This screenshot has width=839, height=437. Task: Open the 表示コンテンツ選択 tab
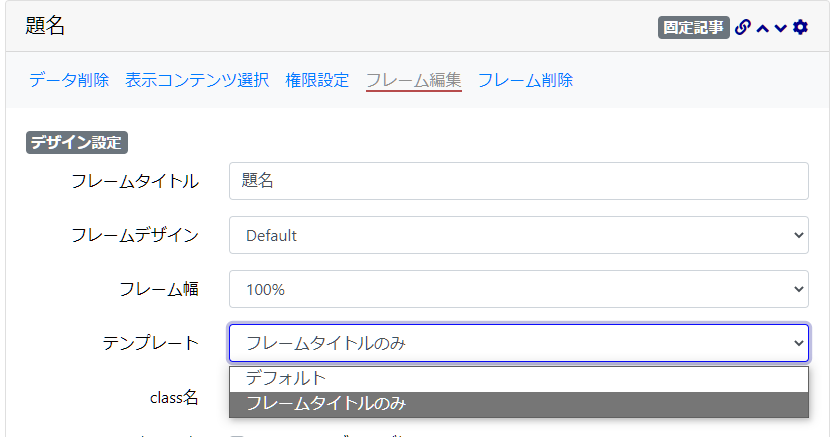[197, 80]
